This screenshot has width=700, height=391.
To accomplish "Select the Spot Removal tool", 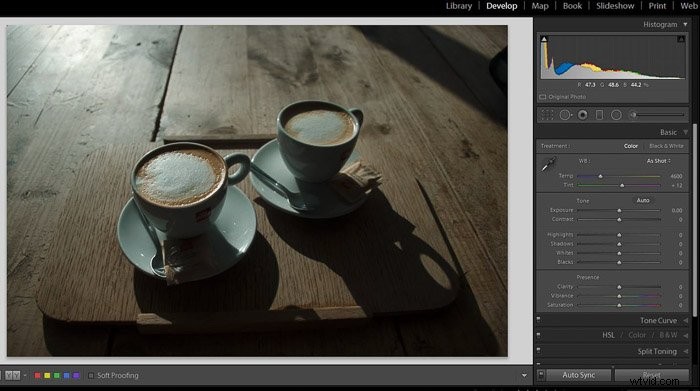I will (565, 115).
